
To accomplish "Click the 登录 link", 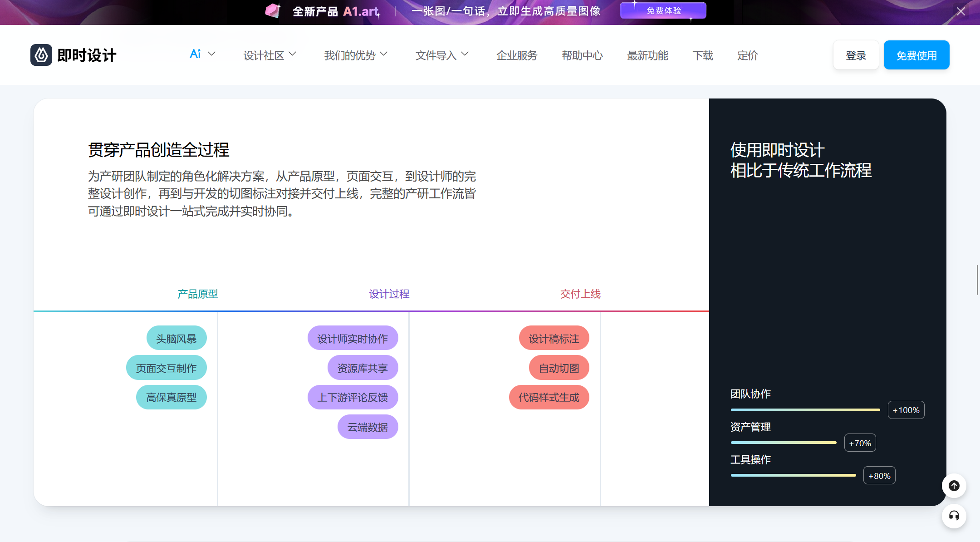I will coord(857,55).
